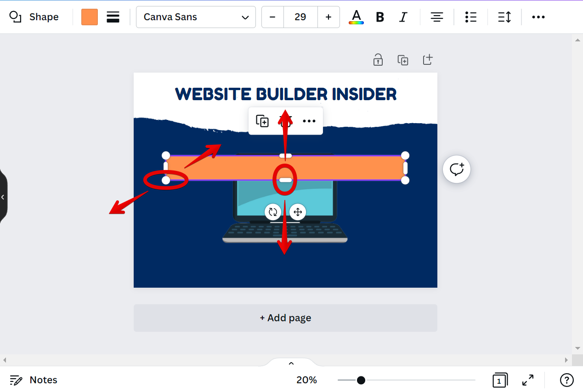This screenshot has width=583, height=392.
Task: Click the + Add page button
Action: pyautogui.click(x=285, y=318)
